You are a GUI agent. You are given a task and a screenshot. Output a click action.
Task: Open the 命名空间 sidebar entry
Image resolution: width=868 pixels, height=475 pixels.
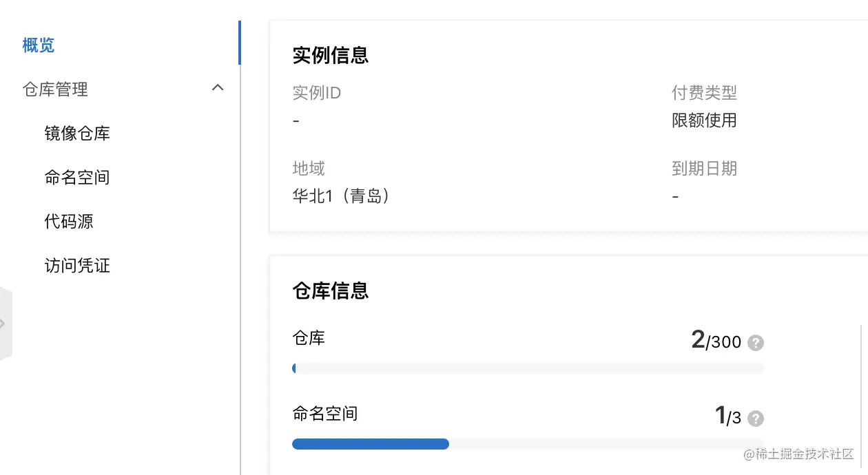pos(77,178)
